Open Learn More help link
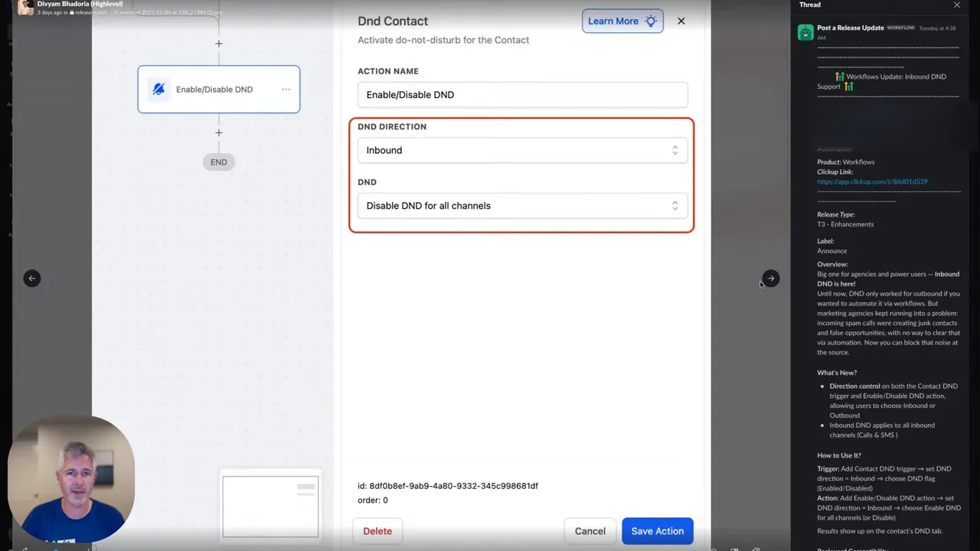This screenshot has height=551, width=980. point(622,21)
